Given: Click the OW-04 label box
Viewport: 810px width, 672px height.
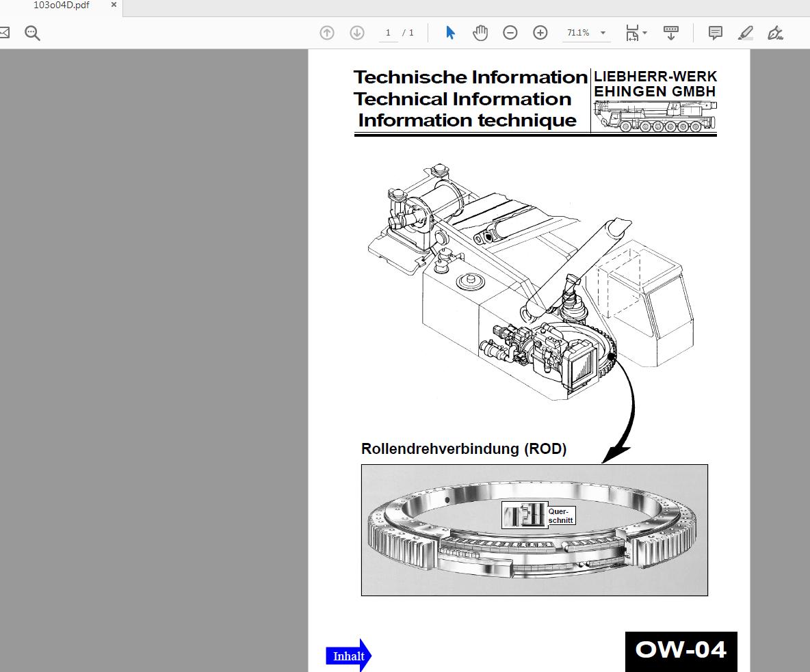Looking at the screenshot, I should (x=681, y=651).
